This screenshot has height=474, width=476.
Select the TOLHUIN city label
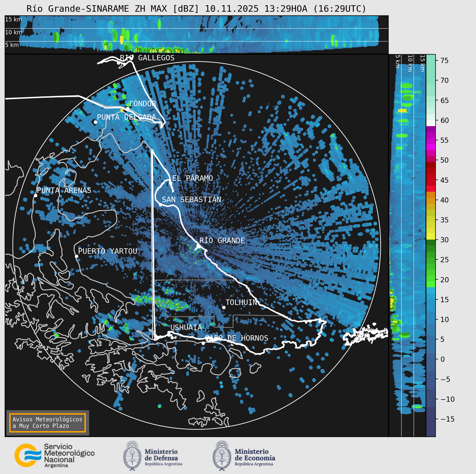pyautogui.click(x=241, y=302)
